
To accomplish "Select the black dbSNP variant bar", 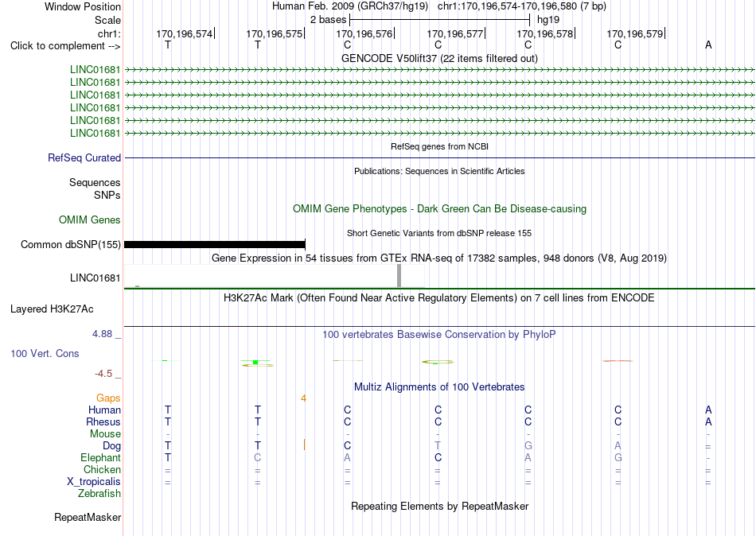I will 215,244.
